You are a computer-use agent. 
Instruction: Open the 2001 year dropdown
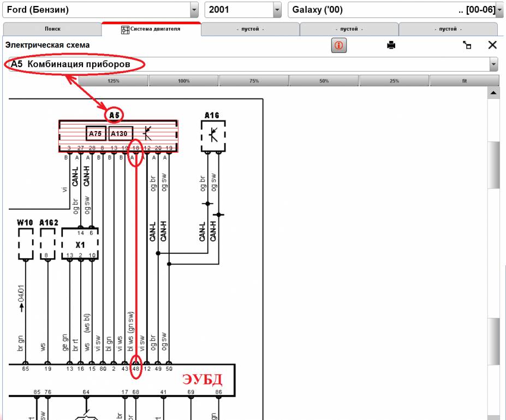click(277, 10)
